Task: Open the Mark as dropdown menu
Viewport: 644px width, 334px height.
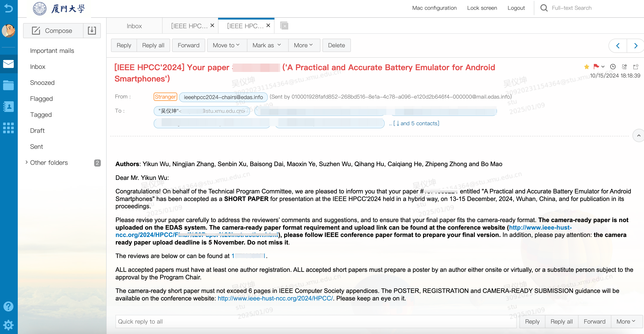Action: [267, 45]
